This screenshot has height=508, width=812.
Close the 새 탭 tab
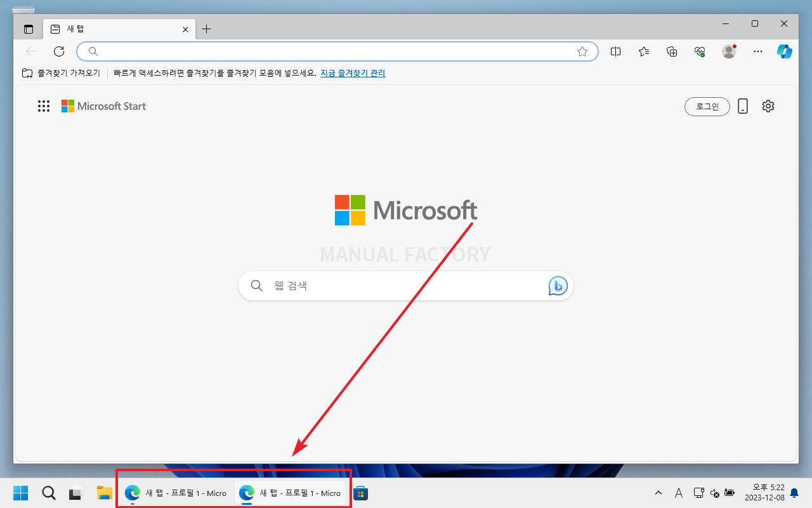[x=185, y=29]
